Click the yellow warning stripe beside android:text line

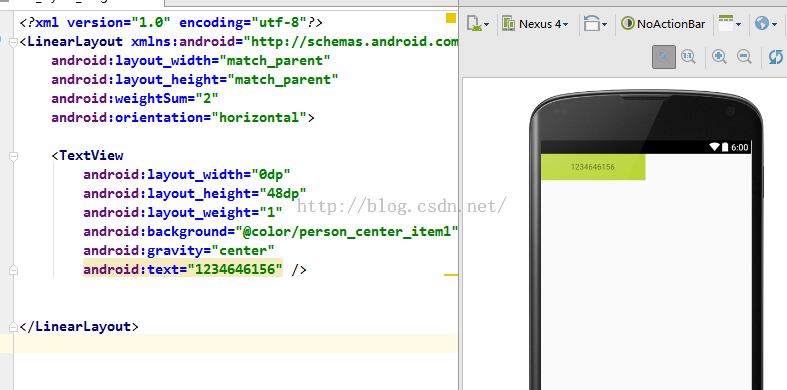451,275
